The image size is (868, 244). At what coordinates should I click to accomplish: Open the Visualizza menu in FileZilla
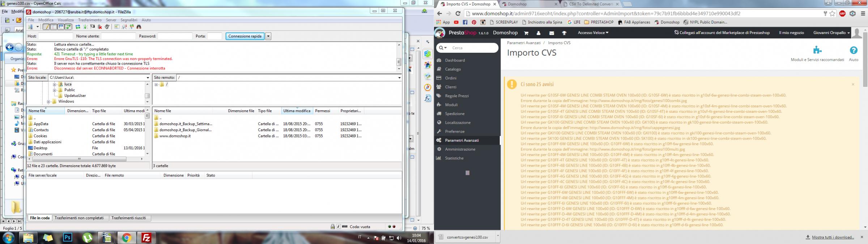(65, 20)
